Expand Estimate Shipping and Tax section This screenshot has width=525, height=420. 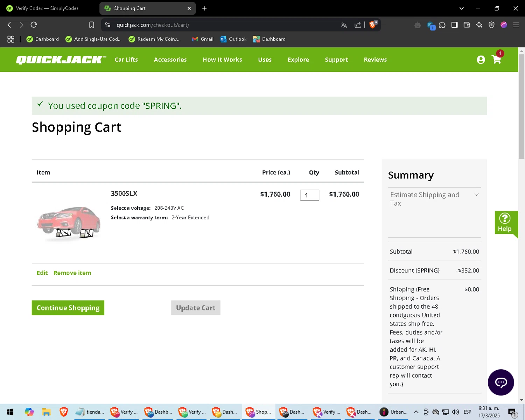(x=434, y=199)
